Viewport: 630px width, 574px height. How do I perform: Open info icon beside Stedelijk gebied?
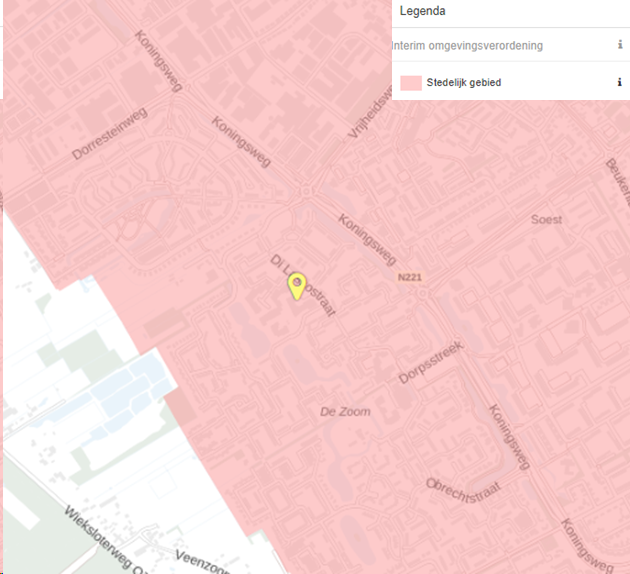[x=620, y=82]
